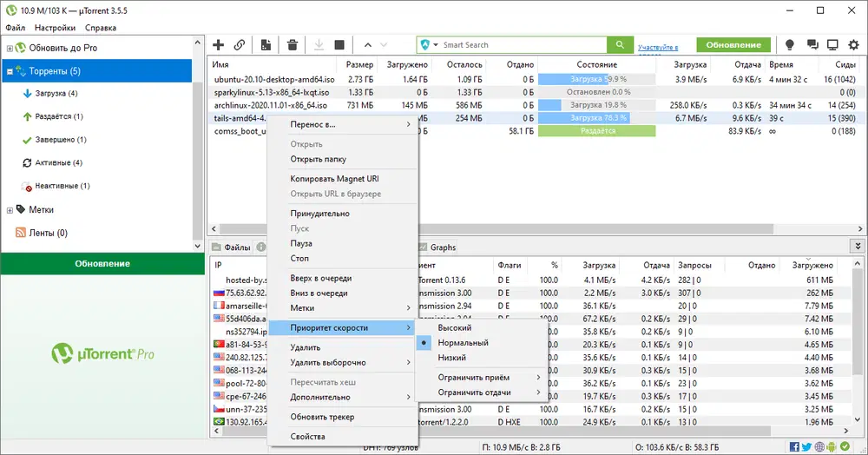Image resolution: width=868 pixels, height=455 pixels.
Task: Click the Участвуйте в link
Action: pyautogui.click(x=658, y=48)
